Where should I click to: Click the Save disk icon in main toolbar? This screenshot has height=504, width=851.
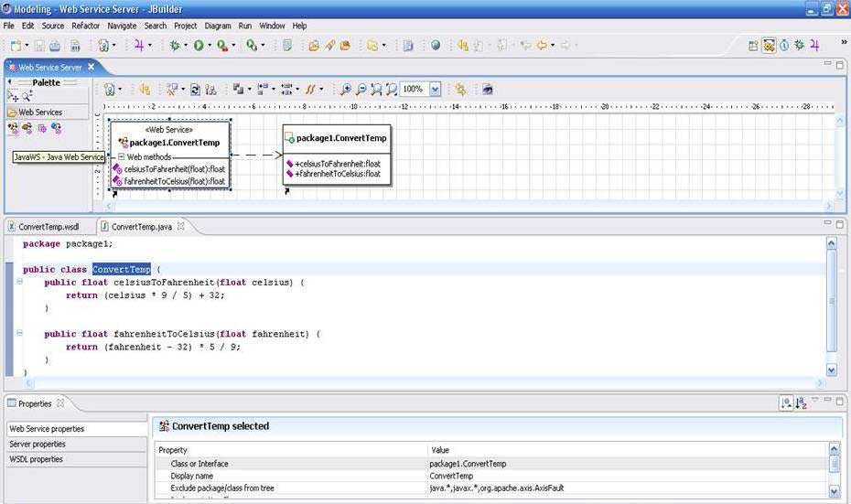40,46
